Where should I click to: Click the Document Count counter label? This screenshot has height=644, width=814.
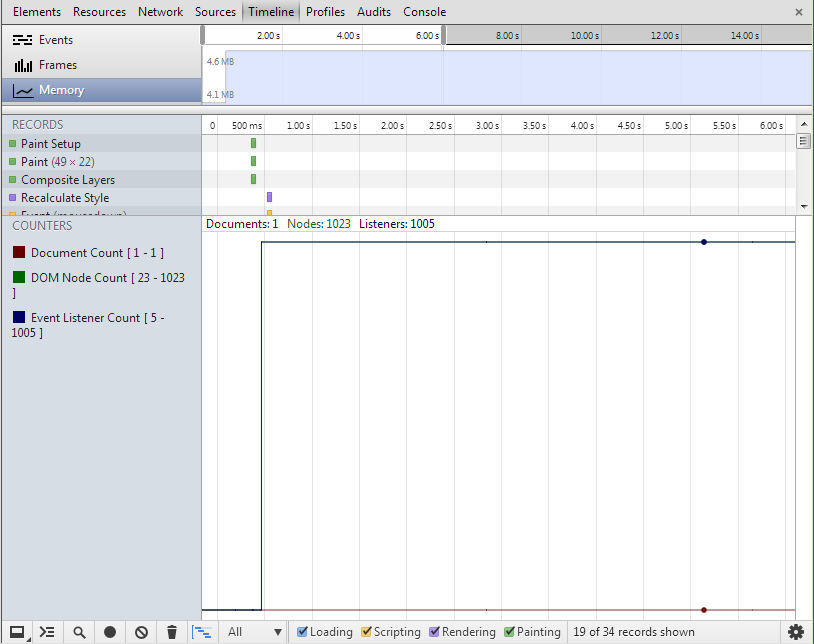click(97, 253)
